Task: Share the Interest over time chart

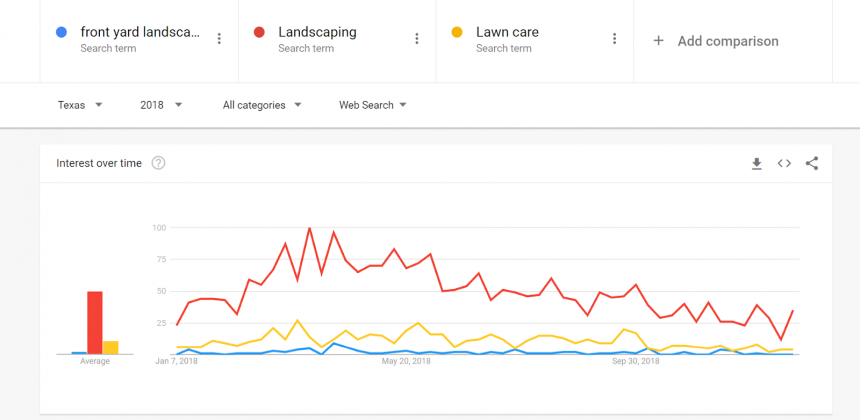Action: coord(811,164)
